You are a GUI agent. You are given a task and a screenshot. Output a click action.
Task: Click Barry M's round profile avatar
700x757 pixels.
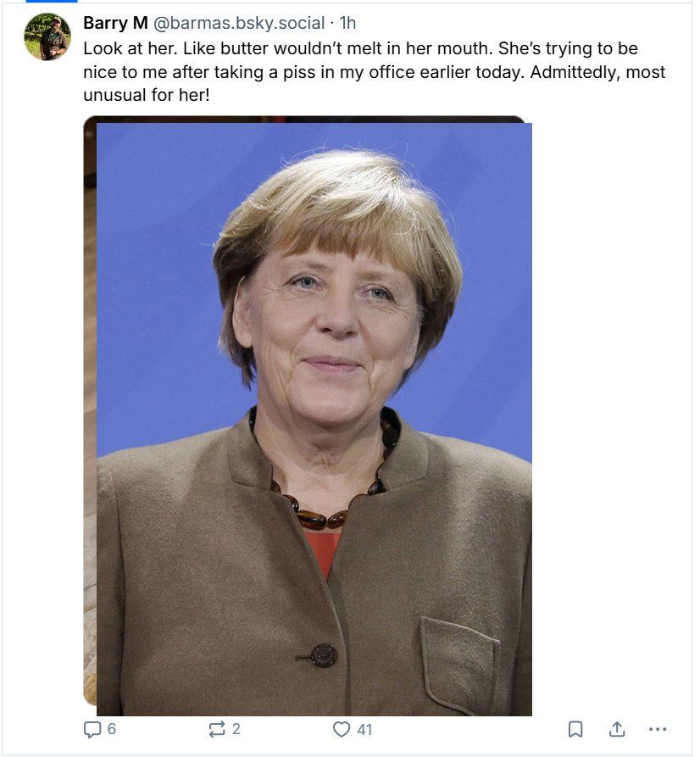(47, 36)
